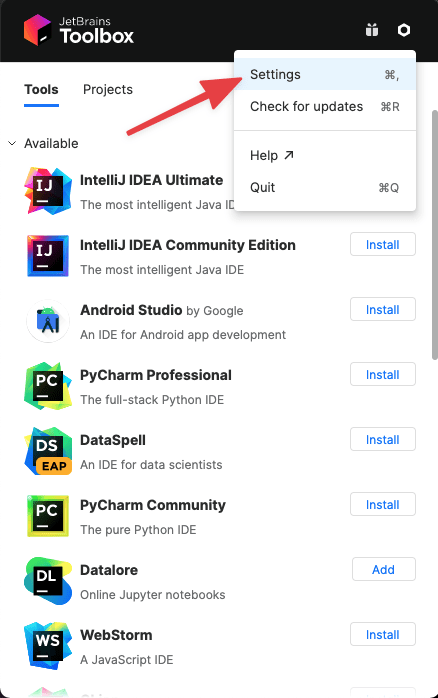
Task: Open the gift box what's new icon
Action: pos(372,30)
